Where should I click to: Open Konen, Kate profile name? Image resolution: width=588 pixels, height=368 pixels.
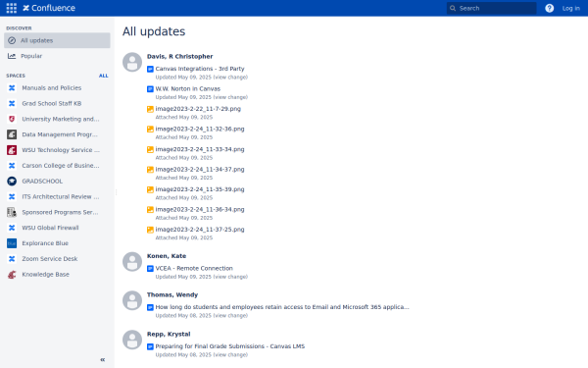(x=167, y=256)
